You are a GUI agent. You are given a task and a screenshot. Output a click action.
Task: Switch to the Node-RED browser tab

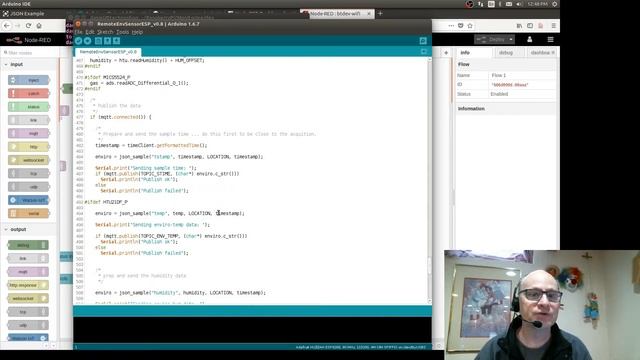337,13
